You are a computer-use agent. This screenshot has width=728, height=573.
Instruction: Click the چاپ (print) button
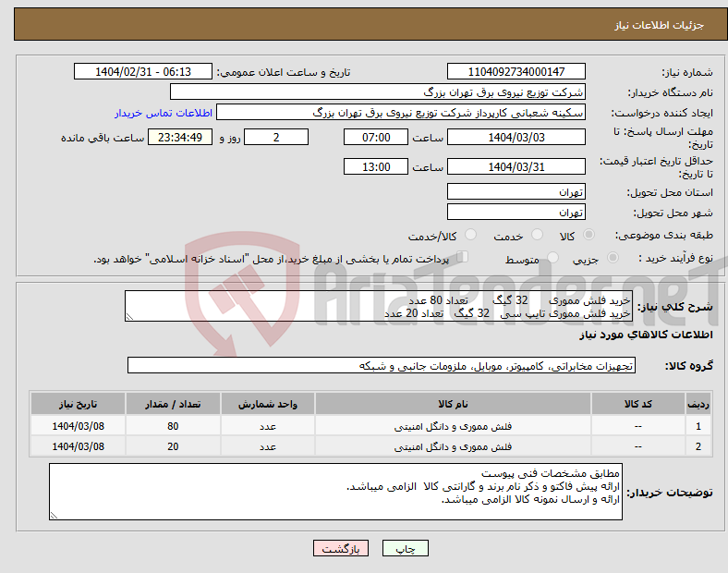click(405, 548)
